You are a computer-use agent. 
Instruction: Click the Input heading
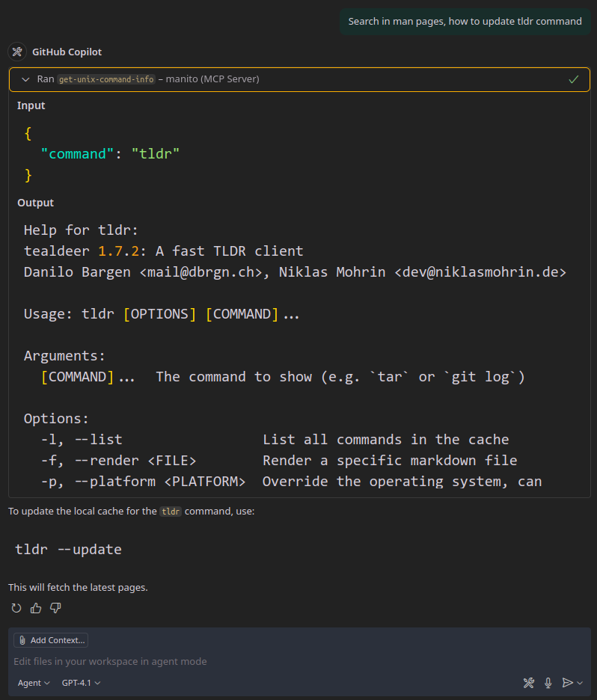pyautogui.click(x=31, y=105)
